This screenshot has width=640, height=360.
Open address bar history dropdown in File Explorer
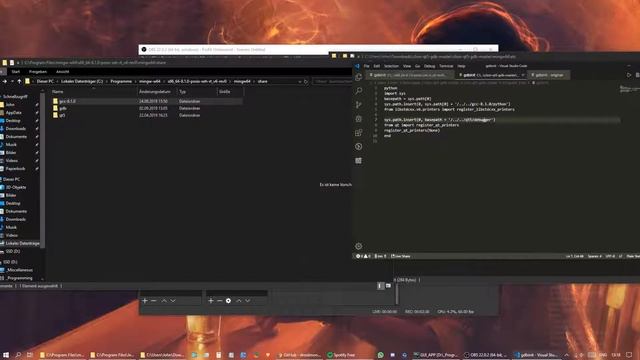coord(300,82)
